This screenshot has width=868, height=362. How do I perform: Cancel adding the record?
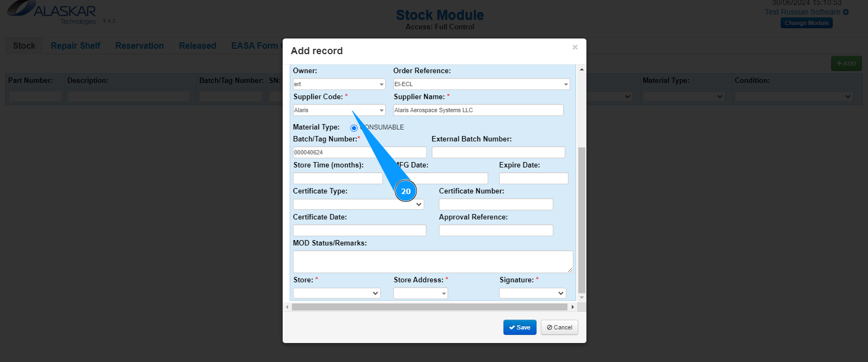tap(559, 327)
